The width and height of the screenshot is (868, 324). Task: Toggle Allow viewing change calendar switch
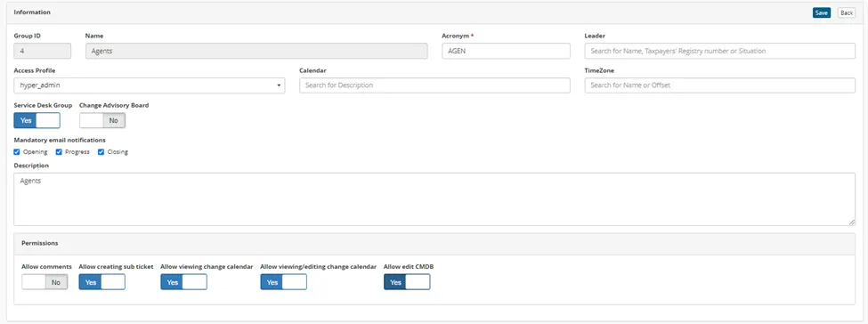[x=183, y=282]
